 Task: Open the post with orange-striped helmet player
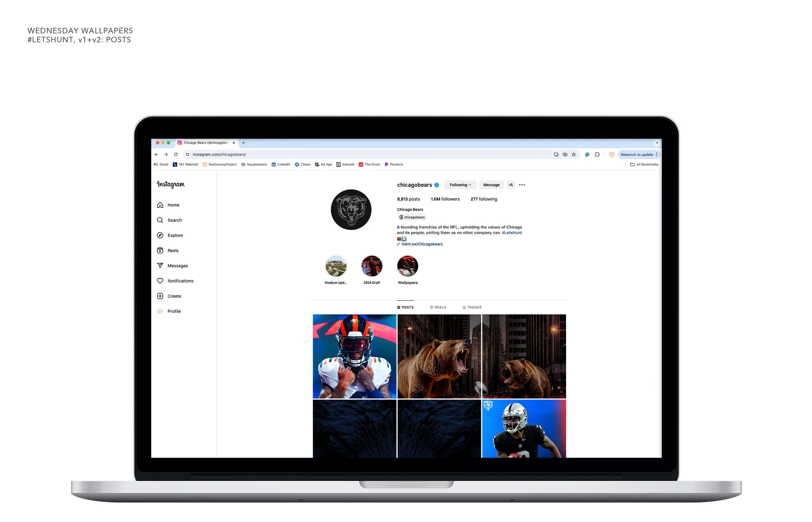[x=354, y=357]
